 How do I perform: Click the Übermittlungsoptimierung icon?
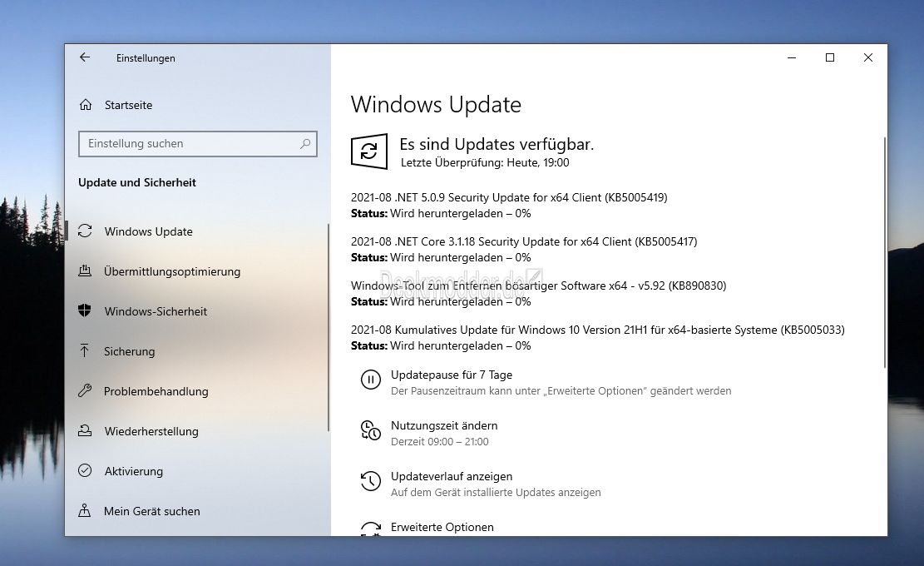point(85,271)
